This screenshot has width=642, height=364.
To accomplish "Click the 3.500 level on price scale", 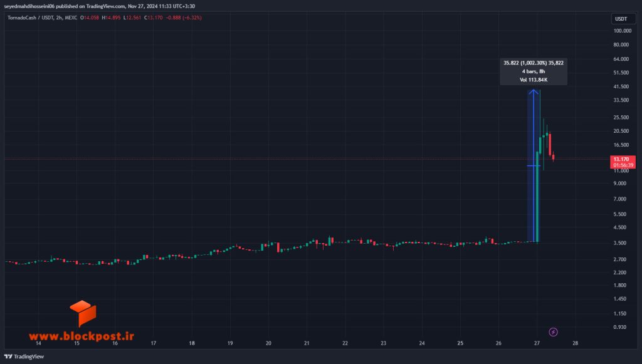I will point(620,243).
